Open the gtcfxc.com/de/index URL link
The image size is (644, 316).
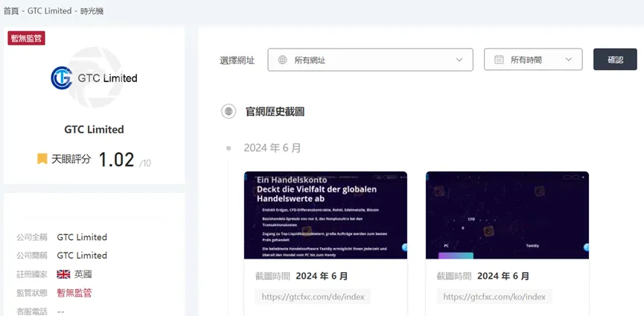313,297
